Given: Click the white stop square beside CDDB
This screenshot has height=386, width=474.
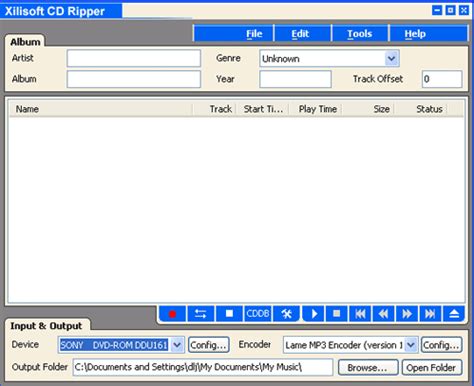Looking at the screenshot, I should pos(229,314).
